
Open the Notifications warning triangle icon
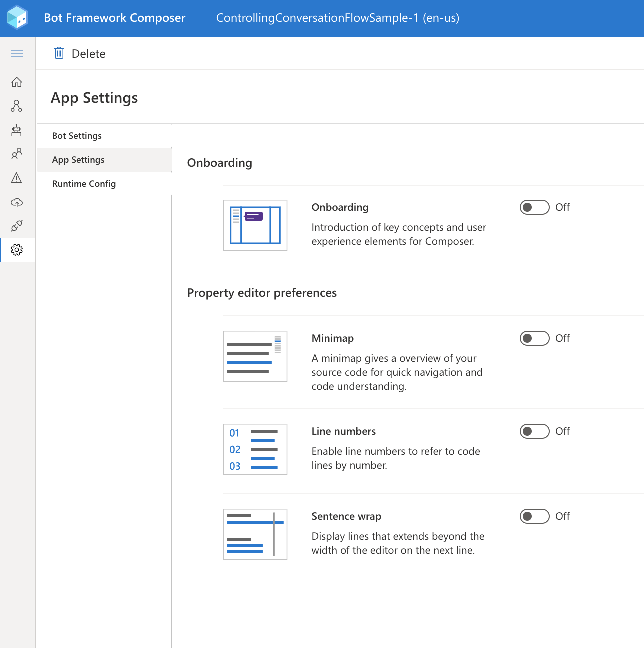(x=17, y=178)
